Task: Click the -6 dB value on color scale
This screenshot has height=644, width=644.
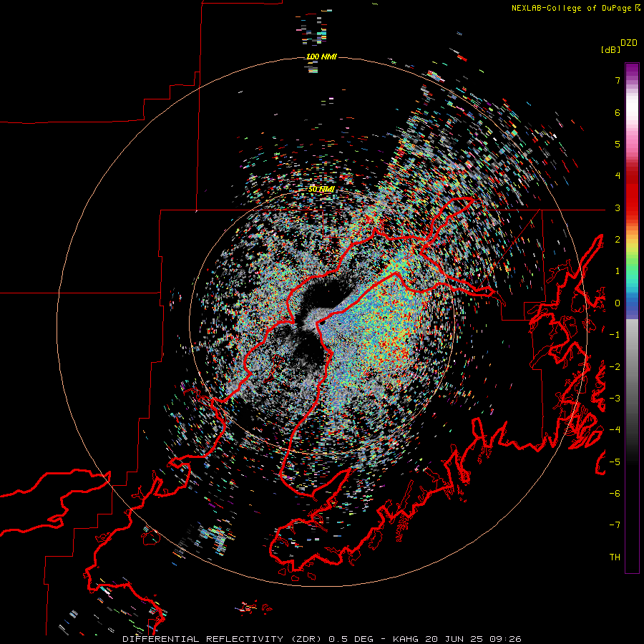Action: (615, 494)
